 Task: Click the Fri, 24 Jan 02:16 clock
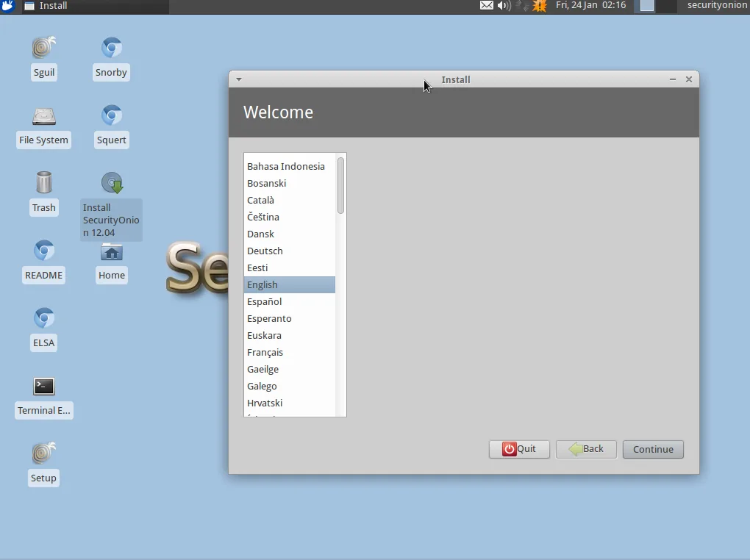click(x=590, y=5)
